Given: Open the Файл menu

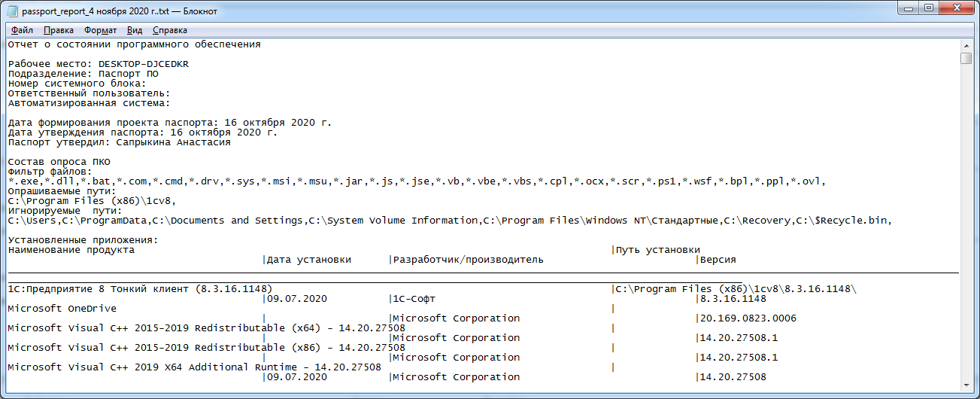Looking at the screenshot, I should [22, 30].
